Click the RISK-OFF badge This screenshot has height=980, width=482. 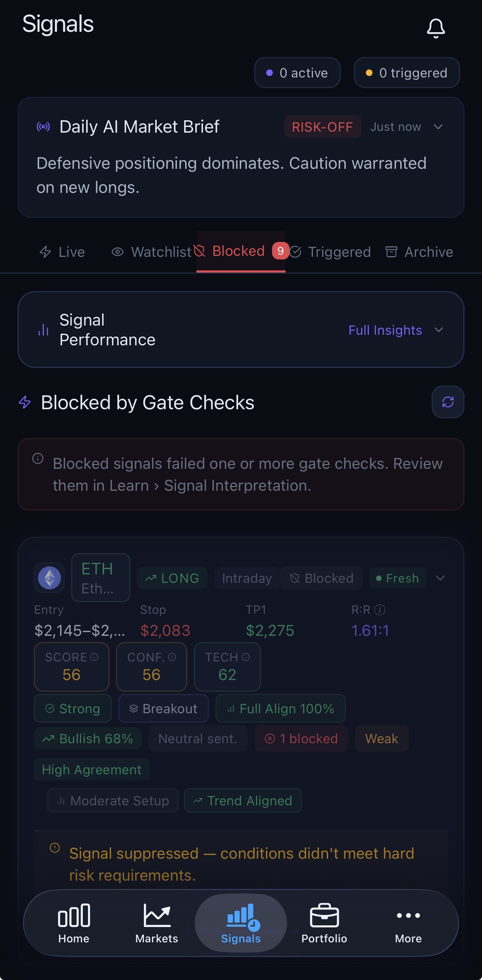(322, 127)
